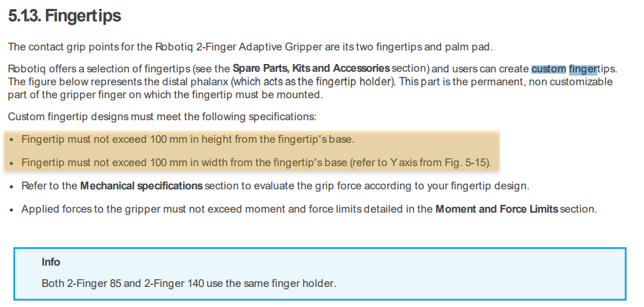The image size is (644, 307).
Task: Click the sentence about the same finger holder
Action: pyautogui.click(x=189, y=283)
